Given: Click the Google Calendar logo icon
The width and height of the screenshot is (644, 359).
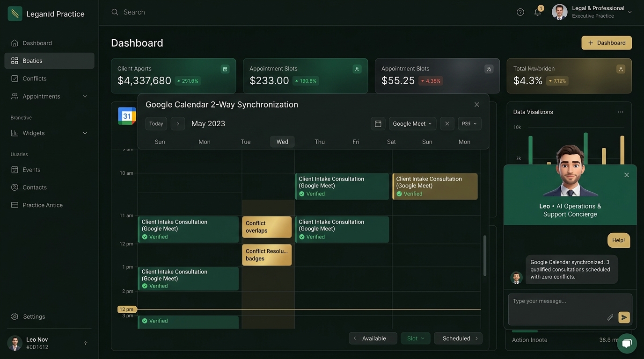Looking at the screenshot, I should pos(127,116).
